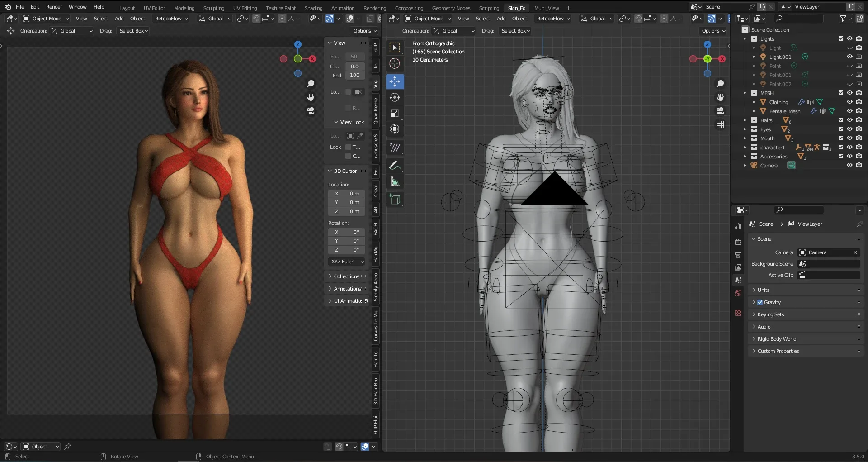Click the Blender logo icon
868x462 pixels.
coord(8,7)
